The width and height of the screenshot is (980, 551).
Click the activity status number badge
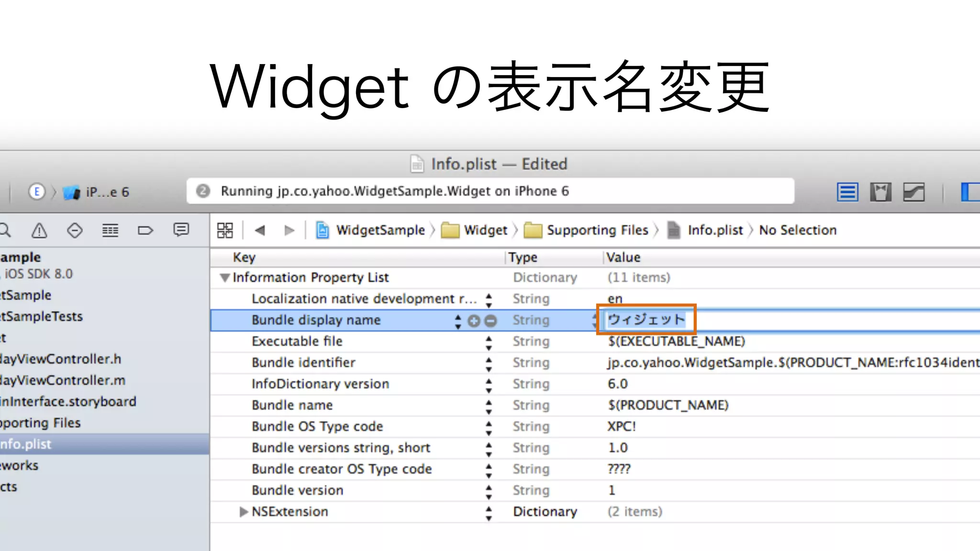pos(203,191)
